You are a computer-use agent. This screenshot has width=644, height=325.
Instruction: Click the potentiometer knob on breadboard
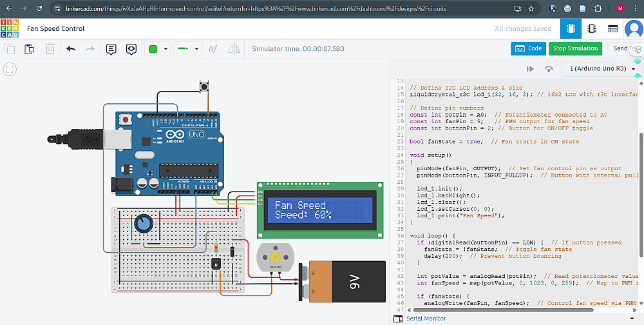[x=144, y=224]
